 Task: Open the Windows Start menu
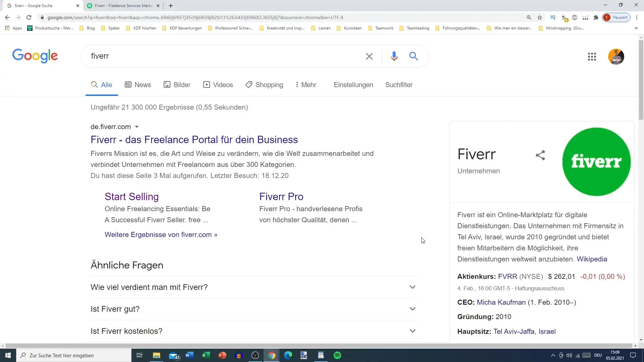[8, 355]
